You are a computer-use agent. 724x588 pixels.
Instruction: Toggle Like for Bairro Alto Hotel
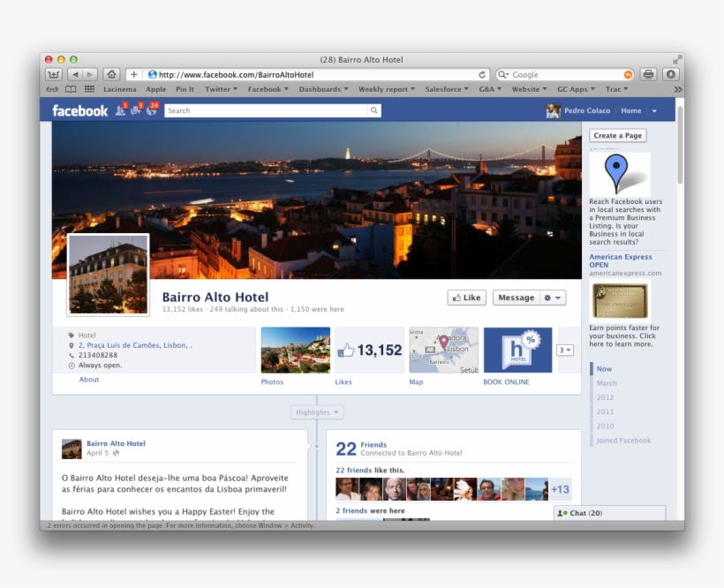pos(466,298)
